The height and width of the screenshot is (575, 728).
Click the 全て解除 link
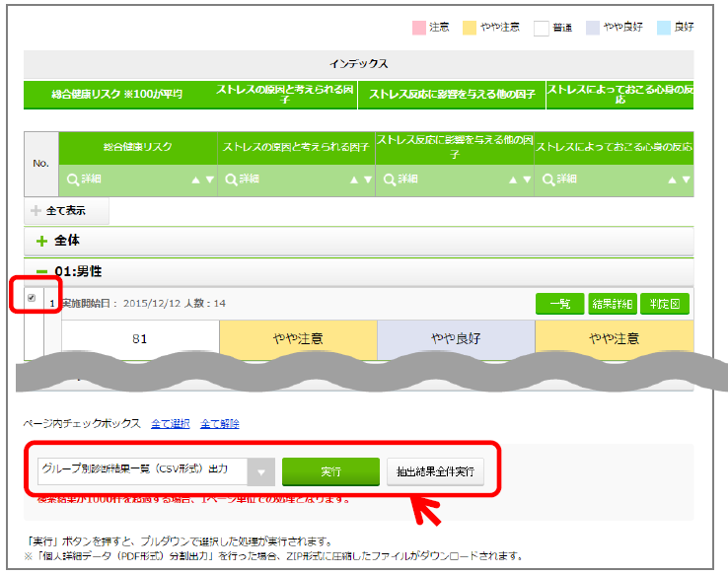pos(220,424)
